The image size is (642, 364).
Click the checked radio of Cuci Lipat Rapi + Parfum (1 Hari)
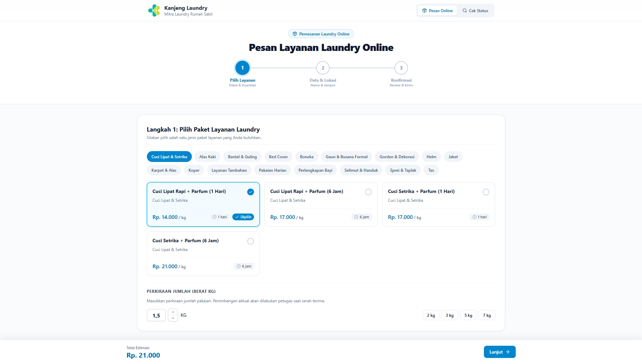(251, 192)
